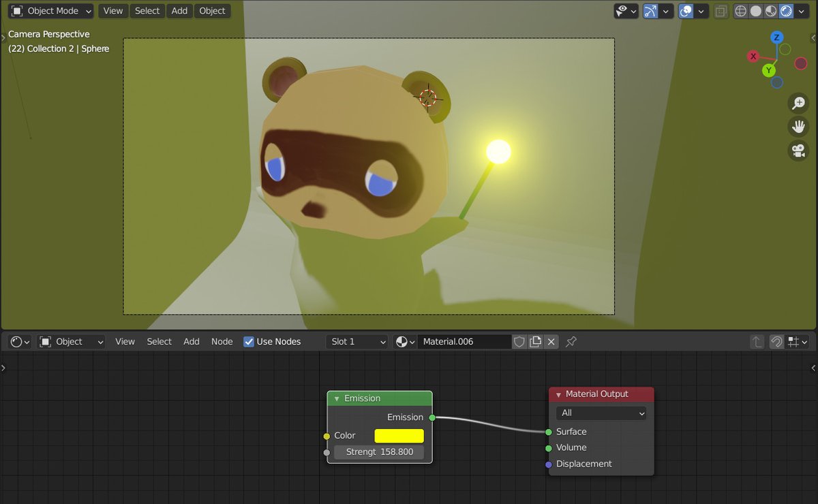Viewport: 818px width, 504px height.
Task: Collapse the Emission node with its triangle
Action: click(x=336, y=398)
